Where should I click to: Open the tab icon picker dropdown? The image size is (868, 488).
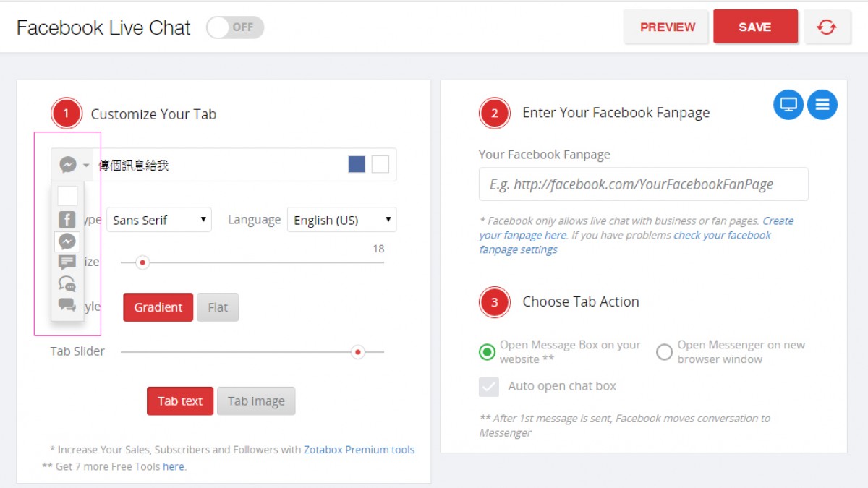click(74, 165)
